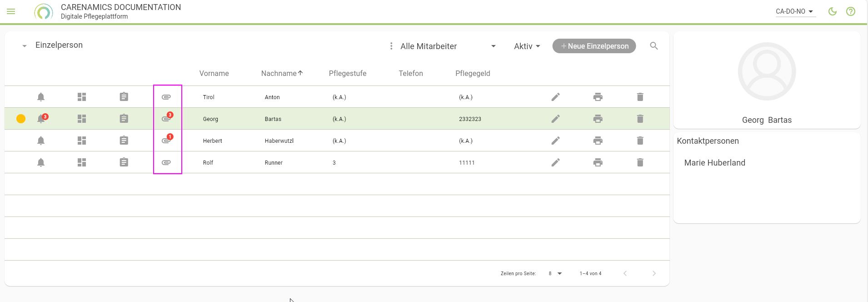Click the notification bell for Georg Bartas

(x=41, y=119)
